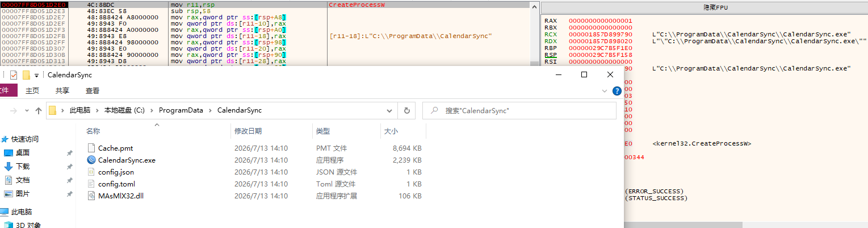Expand the Explorer ribbon with the chevron
Image resolution: width=868 pixels, height=228 pixels.
pyautogui.click(x=605, y=90)
